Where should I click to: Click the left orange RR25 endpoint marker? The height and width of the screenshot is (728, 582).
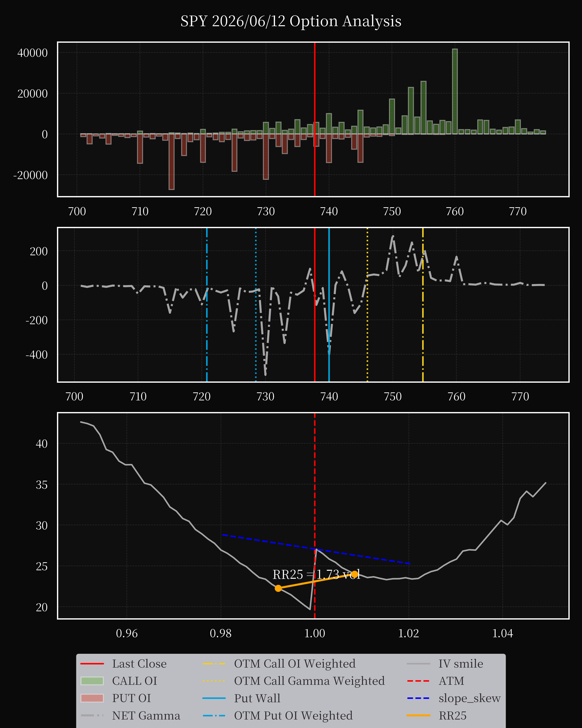278,588
